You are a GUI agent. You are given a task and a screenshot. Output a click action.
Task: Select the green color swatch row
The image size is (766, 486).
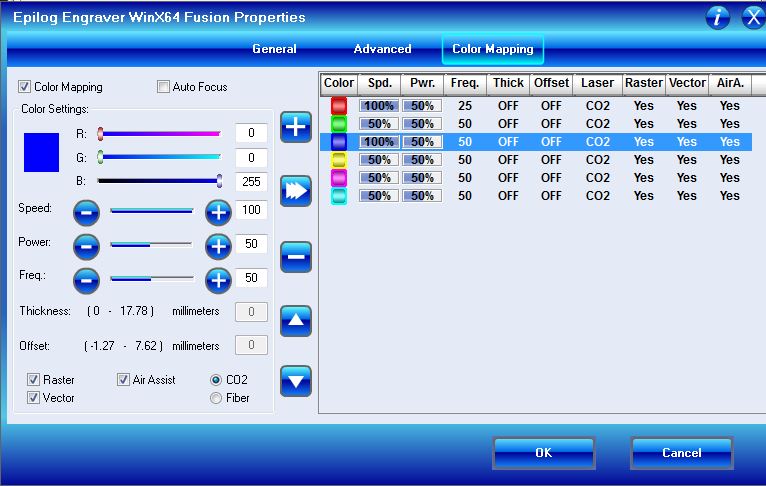coord(536,124)
